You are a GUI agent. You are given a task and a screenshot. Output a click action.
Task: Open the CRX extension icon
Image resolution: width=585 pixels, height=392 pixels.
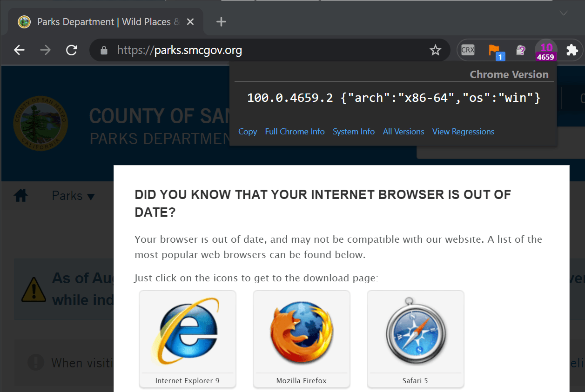click(468, 50)
